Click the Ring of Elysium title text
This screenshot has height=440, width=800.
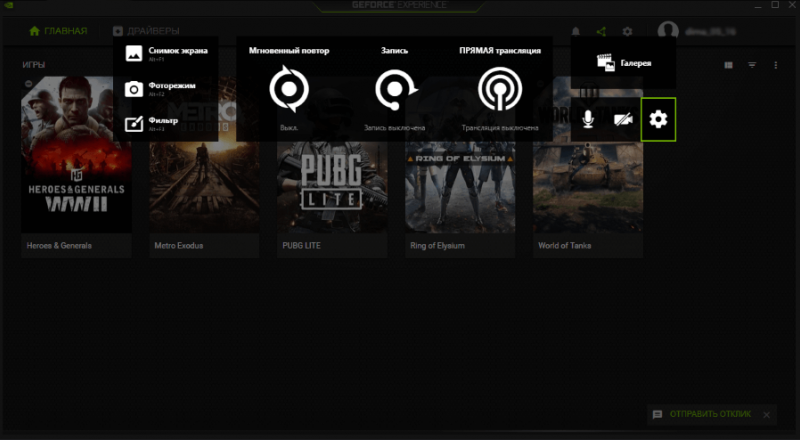pos(437,246)
